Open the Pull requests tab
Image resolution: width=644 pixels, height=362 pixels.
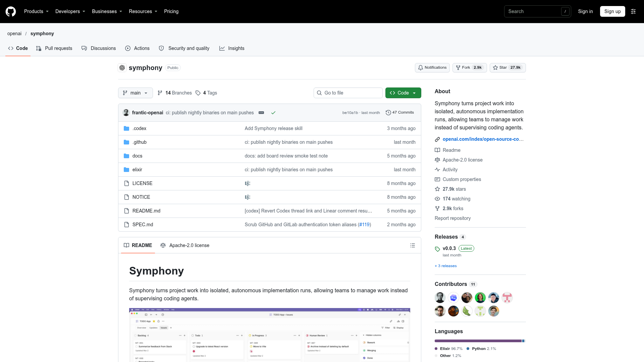coord(54,48)
